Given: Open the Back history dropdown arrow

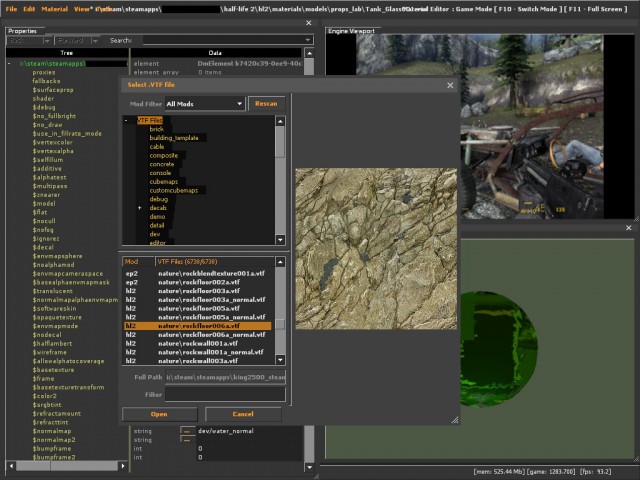Looking at the screenshot, I should (47, 40).
